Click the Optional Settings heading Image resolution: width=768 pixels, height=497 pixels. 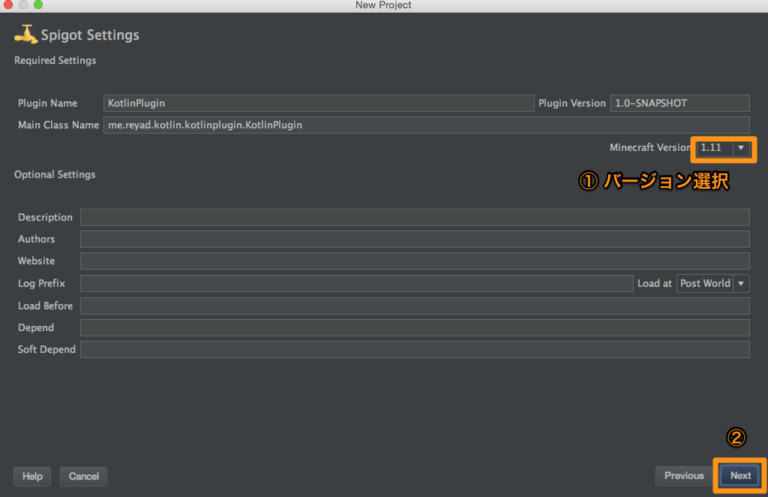(55, 175)
